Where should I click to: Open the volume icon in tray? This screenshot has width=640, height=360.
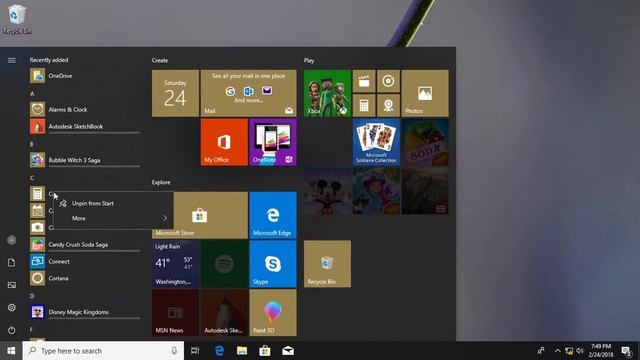[580, 351]
